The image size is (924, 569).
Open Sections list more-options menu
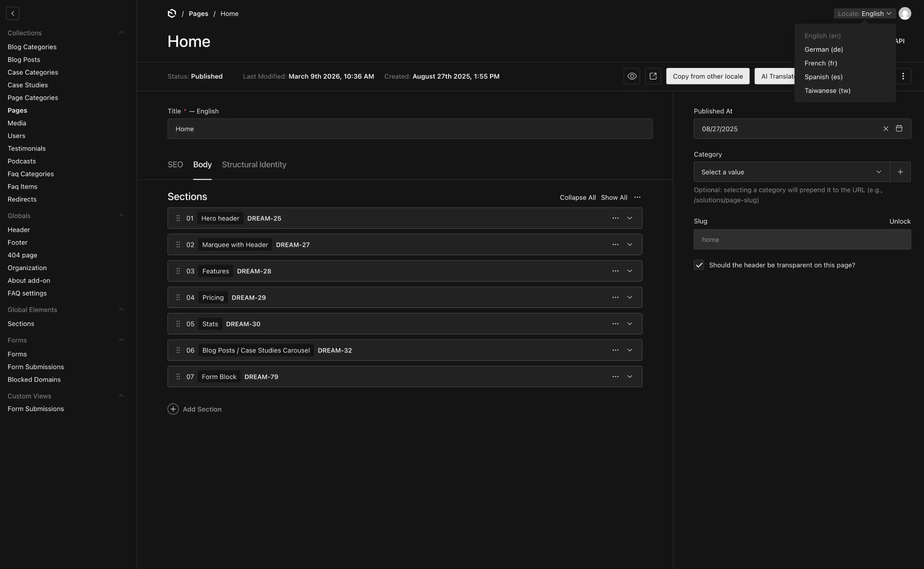[x=637, y=197]
